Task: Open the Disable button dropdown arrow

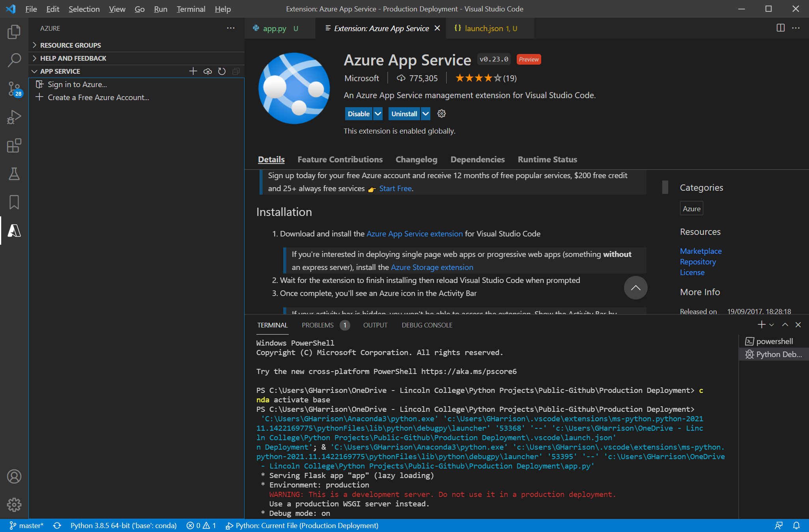Action: click(378, 114)
